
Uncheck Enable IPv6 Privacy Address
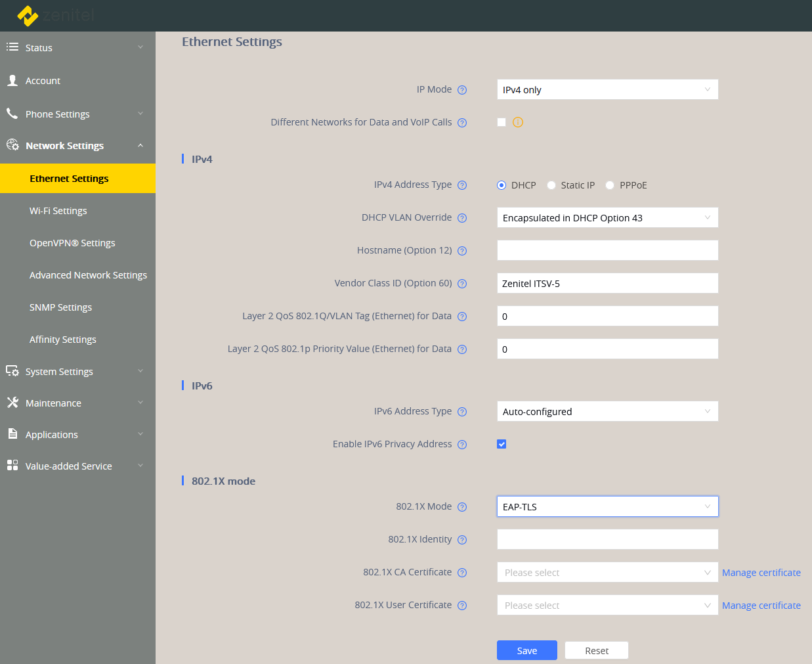(x=502, y=444)
